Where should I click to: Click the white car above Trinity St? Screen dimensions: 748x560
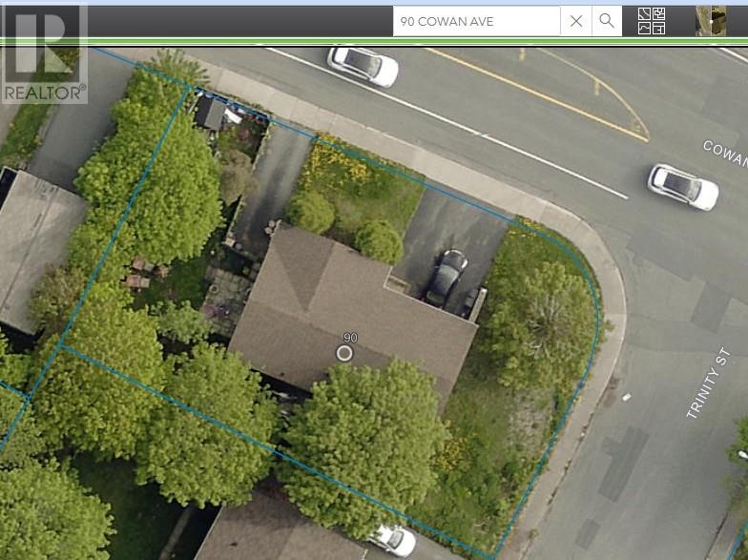[x=683, y=187]
